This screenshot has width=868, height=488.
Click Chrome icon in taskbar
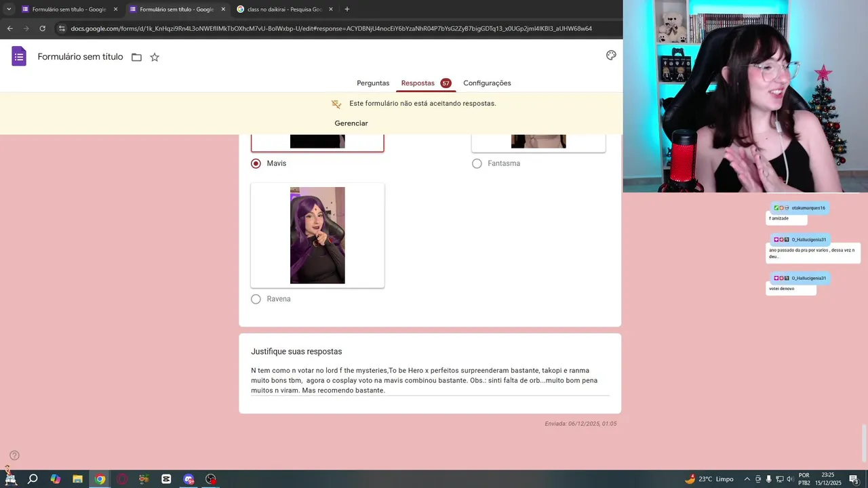[x=100, y=479]
